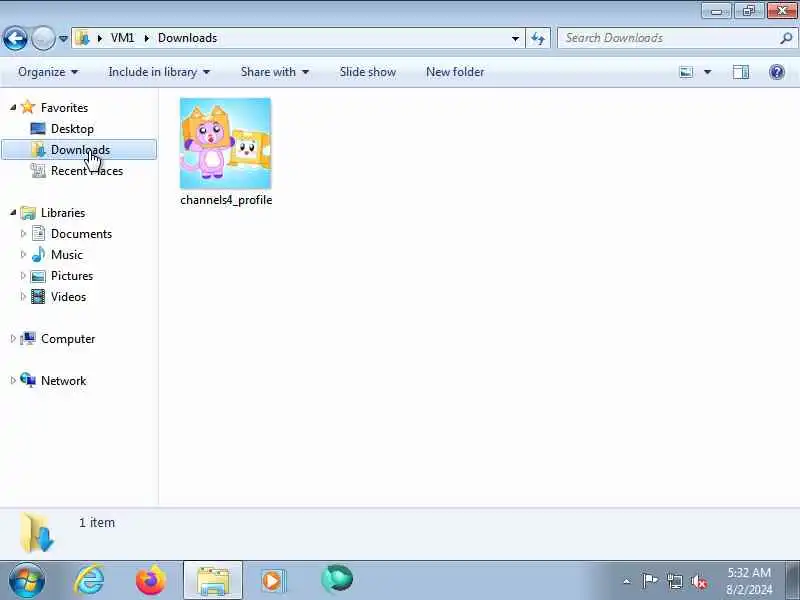Open the view options dropdown arrow
Image resolution: width=800 pixels, height=600 pixels.
pos(708,72)
